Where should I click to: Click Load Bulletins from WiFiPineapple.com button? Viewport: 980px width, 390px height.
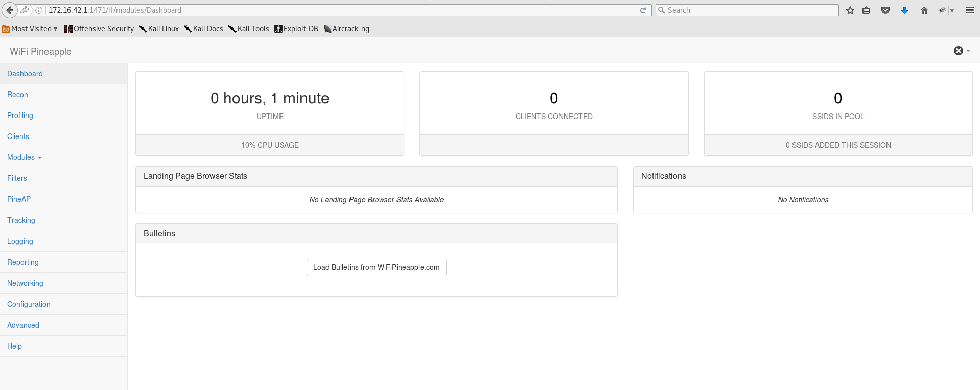[376, 267]
